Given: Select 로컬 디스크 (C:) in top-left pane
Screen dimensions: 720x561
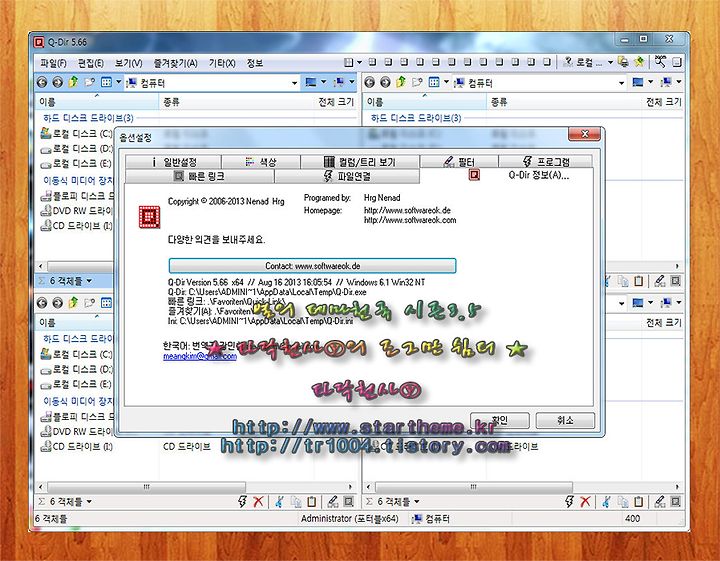Looking at the screenshot, I should [x=76, y=134].
